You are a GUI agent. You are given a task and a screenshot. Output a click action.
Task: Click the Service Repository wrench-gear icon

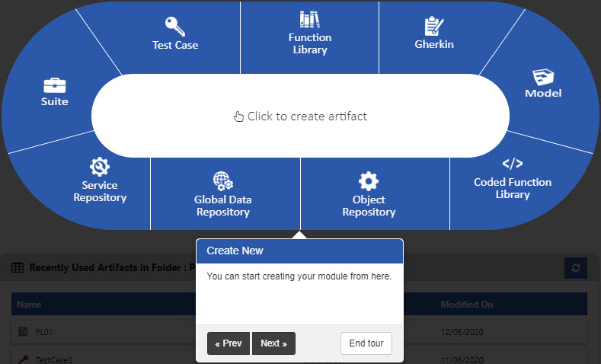pyautogui.click(x=100, y=167)
